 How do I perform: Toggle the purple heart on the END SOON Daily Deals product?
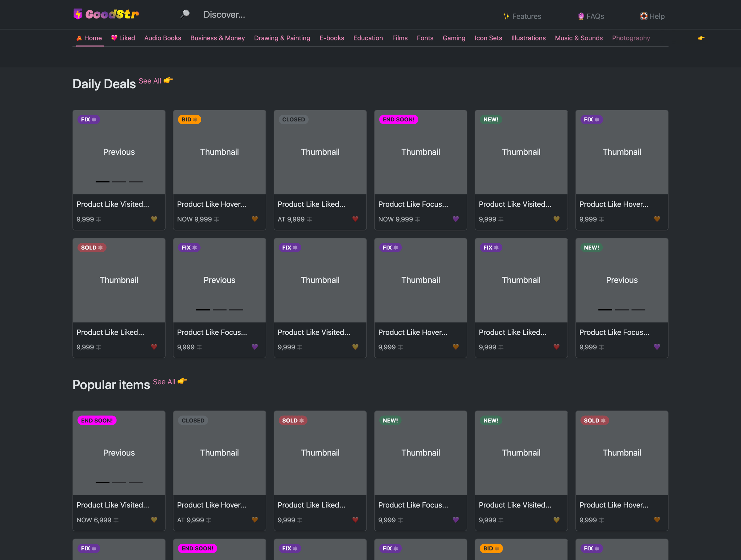pos(456,219)
